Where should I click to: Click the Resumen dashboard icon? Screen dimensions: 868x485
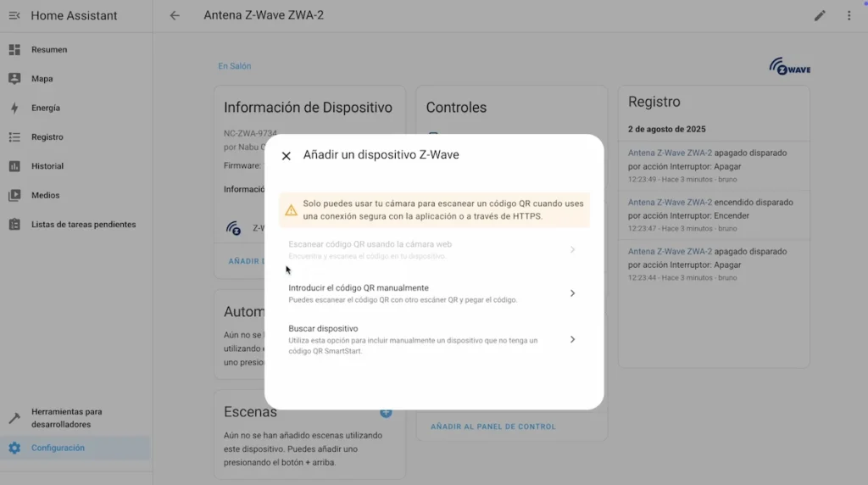(14, 50)
